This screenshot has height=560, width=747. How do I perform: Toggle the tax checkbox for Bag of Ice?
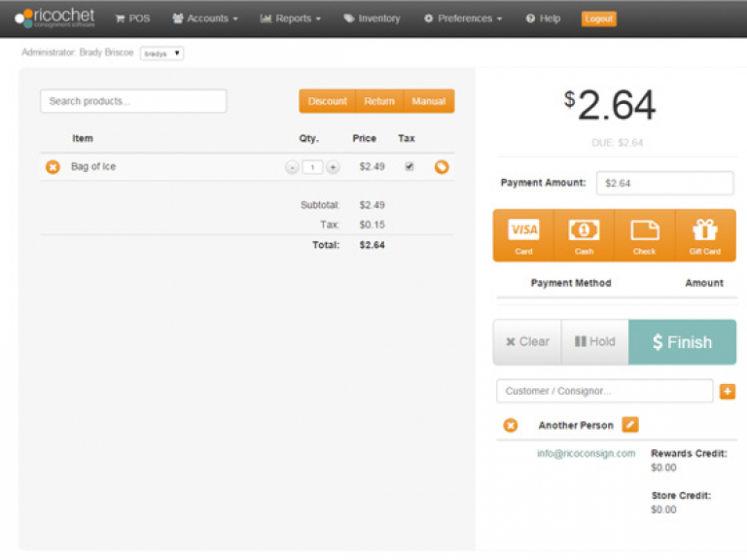(x=409, y=166)
